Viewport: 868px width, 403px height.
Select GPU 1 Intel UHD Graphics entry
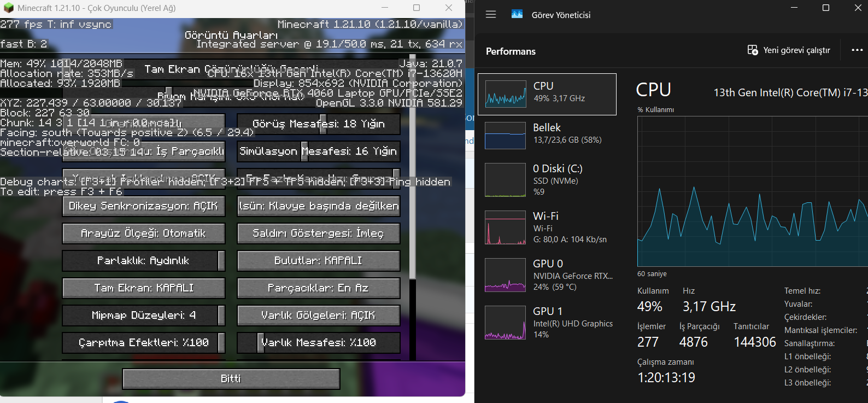547,323
